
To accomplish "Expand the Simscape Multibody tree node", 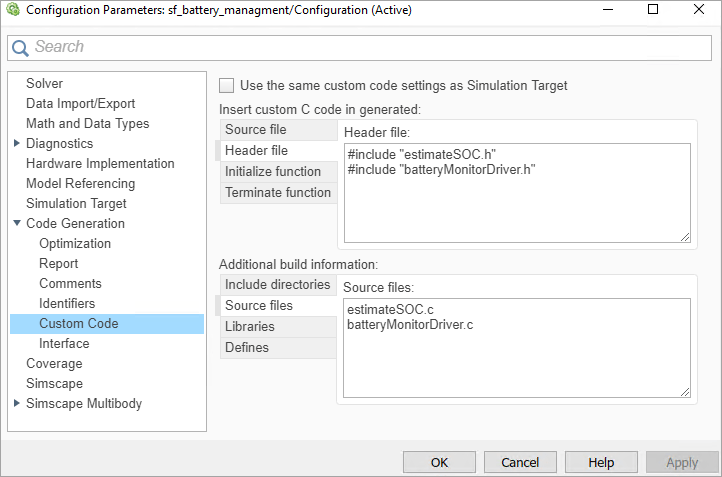I will click(17, 403).
